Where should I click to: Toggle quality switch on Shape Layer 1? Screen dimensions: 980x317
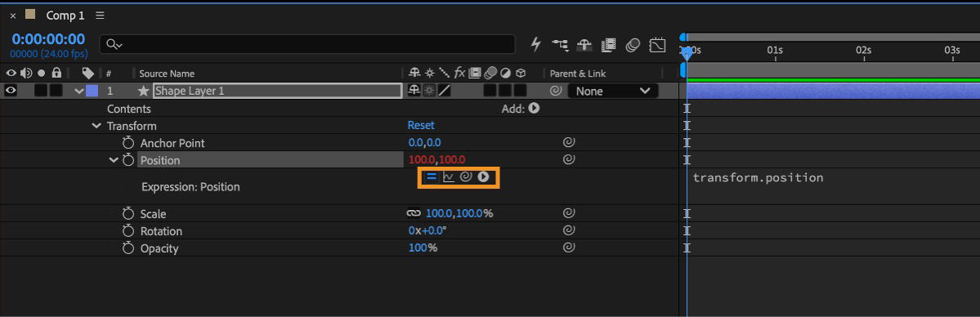pos(445,91)
